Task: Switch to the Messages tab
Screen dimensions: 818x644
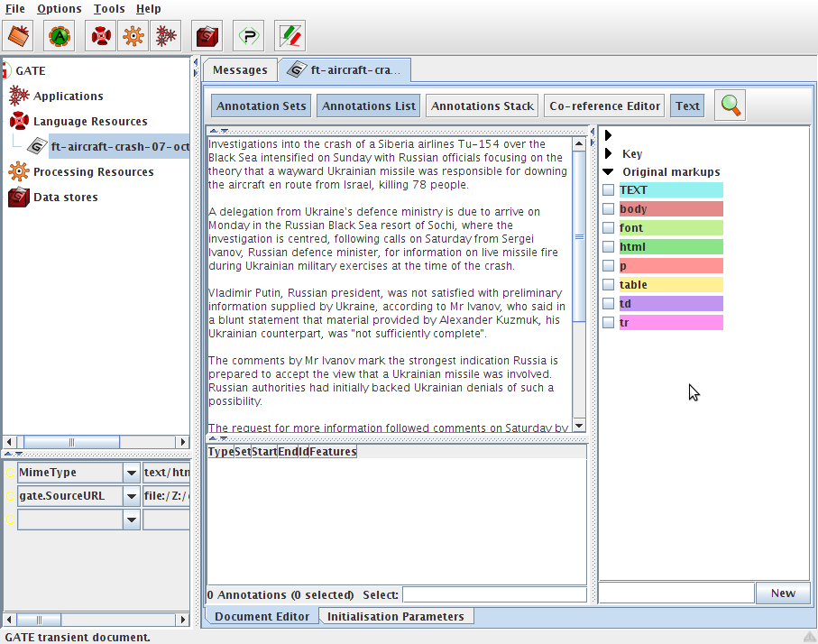Action: click(x=240, y=70)
